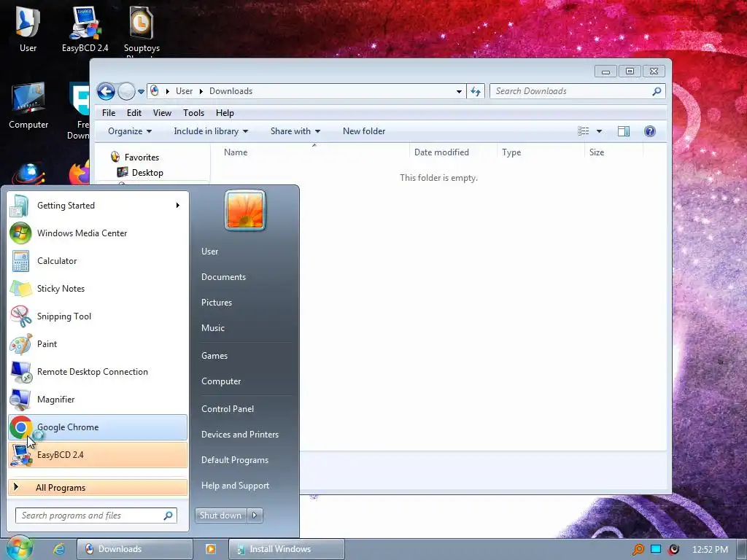
Task: Expand the Getting Started submenu arrow
Action: click(178, 205)
